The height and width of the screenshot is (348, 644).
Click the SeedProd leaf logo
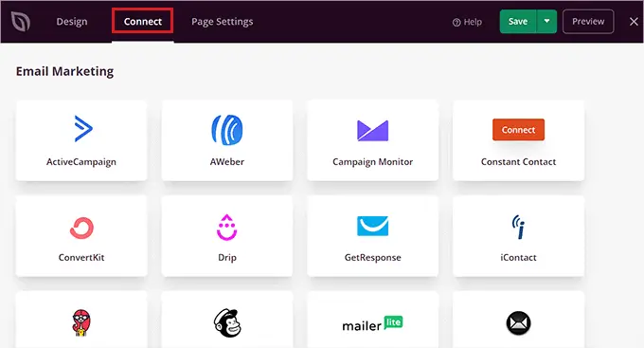pyautogui.click(x=21, y=22)
